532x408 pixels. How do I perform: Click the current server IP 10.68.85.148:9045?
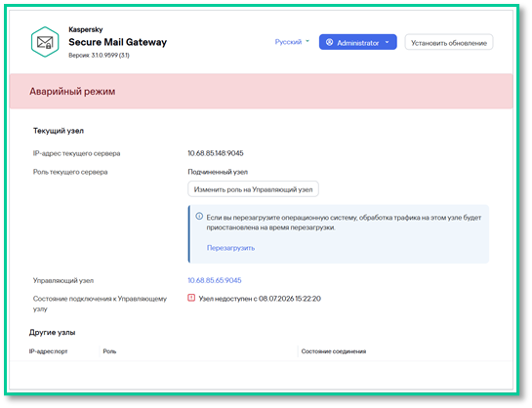point(216,153)
